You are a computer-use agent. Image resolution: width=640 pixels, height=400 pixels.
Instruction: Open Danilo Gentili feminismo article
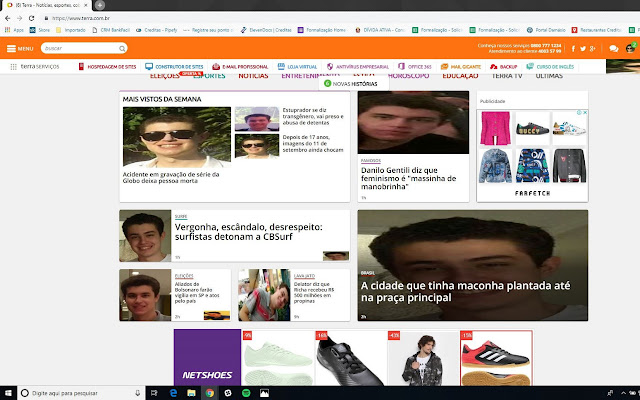pos(408,178)
